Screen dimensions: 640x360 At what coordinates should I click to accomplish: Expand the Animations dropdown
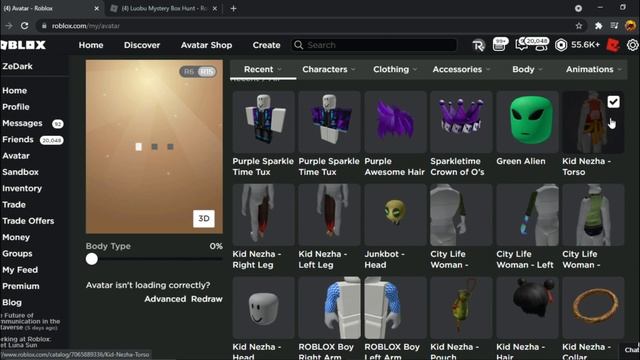click(x=593, y=69)
